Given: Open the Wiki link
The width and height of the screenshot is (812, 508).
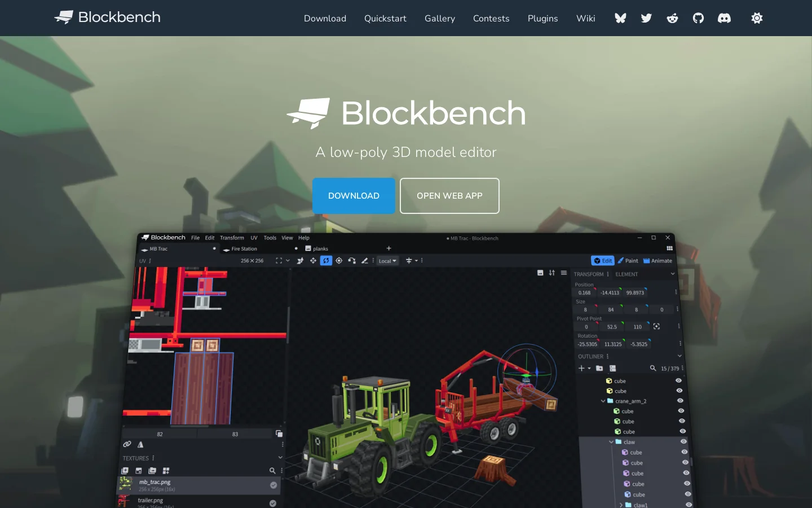Looking at the screenshot, I should 585,18.
